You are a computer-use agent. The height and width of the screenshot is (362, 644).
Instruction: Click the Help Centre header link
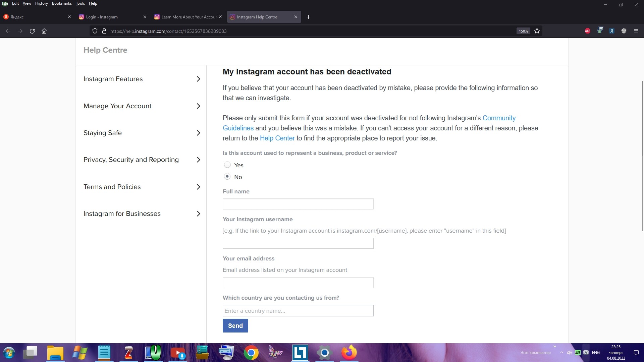pyautogui.click(x=105, y=50)
